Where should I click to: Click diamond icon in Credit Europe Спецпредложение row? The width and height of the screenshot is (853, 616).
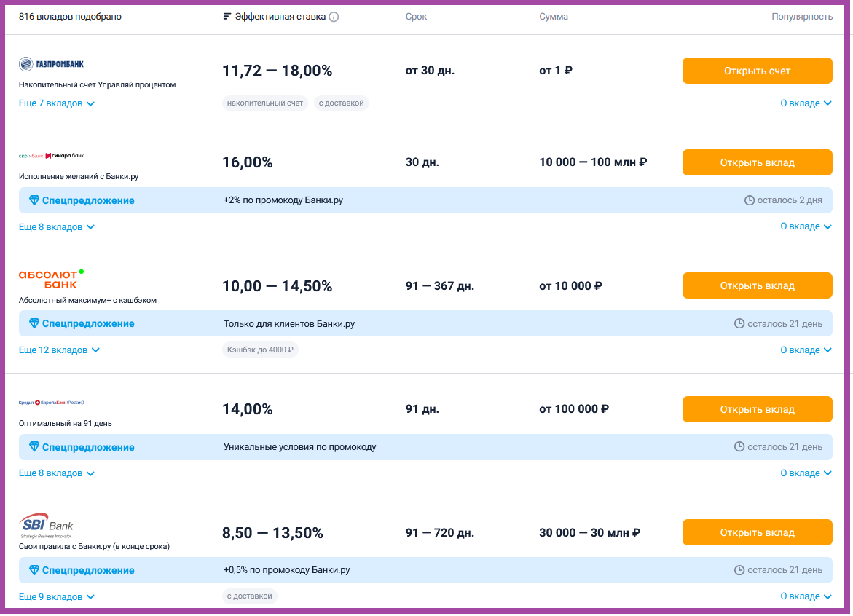(x=34, y=447)
